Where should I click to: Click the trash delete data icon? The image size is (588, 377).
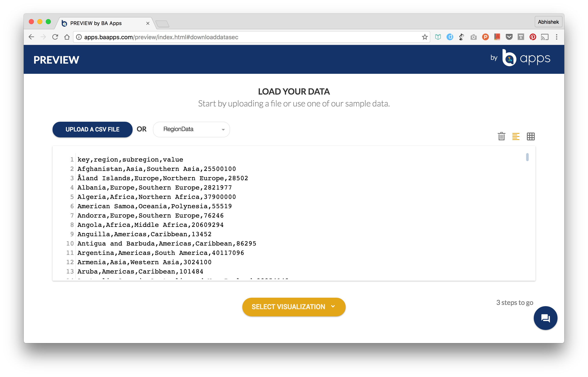pos(501,136)
